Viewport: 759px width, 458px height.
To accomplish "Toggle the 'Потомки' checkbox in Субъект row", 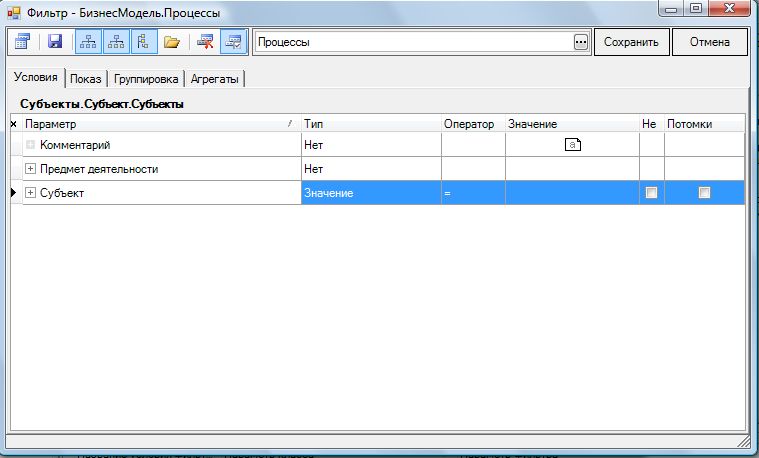I will click(704, 193).
